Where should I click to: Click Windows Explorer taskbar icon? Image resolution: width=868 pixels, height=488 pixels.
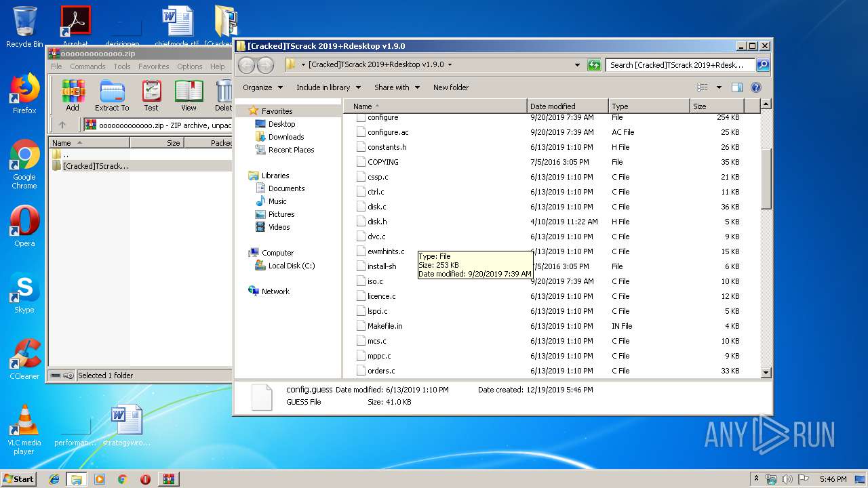[x=77, y=479]
